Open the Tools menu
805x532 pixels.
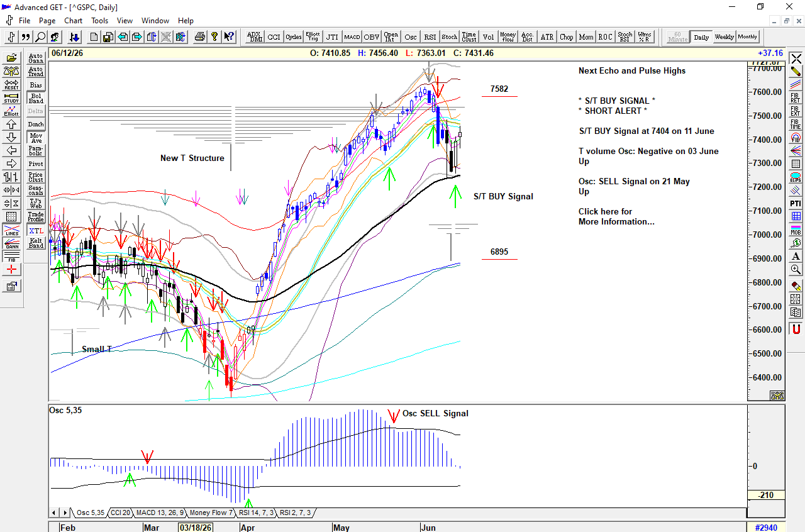point(99,21)
